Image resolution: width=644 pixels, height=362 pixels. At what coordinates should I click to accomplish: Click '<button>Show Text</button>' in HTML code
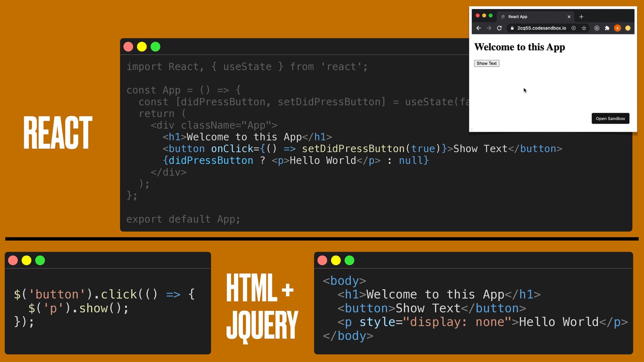(x=432, y=308)
